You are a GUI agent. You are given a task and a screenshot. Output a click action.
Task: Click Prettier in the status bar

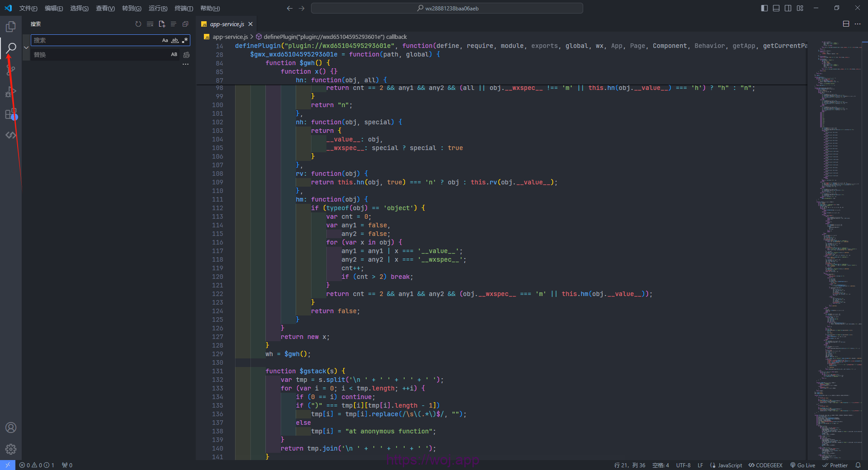(x=835, y=465)
